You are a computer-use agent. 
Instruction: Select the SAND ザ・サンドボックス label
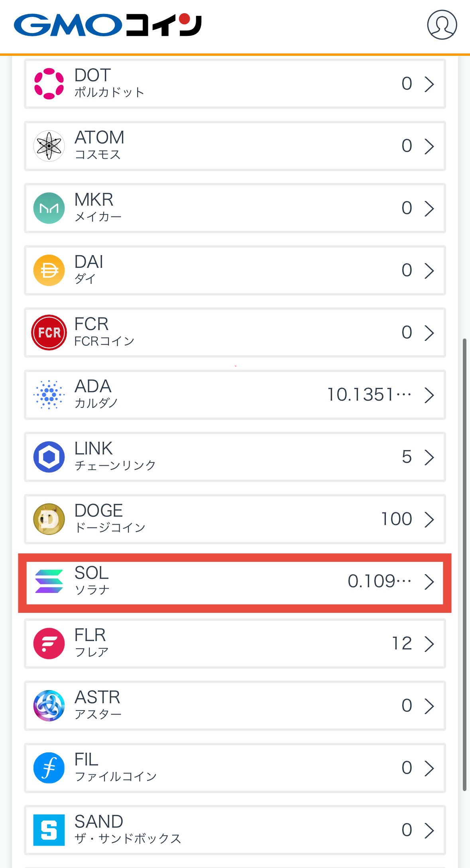pos(128,829)
